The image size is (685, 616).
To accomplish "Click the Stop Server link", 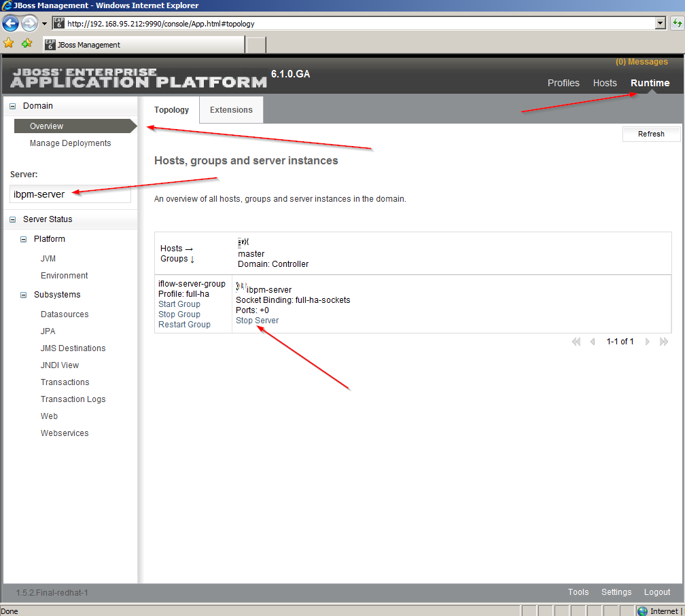I will [257, 321].
